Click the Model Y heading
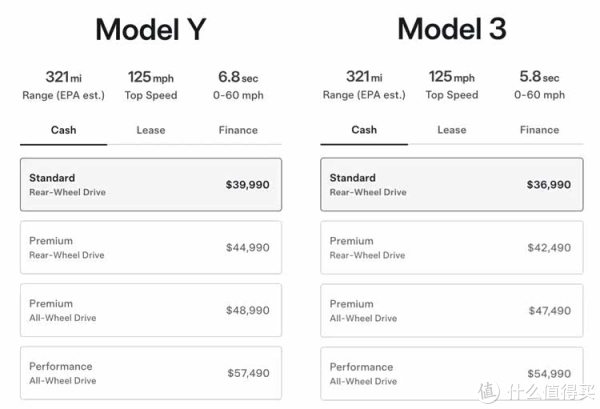The width and height of the screenshot is (600, 409). 150,30
